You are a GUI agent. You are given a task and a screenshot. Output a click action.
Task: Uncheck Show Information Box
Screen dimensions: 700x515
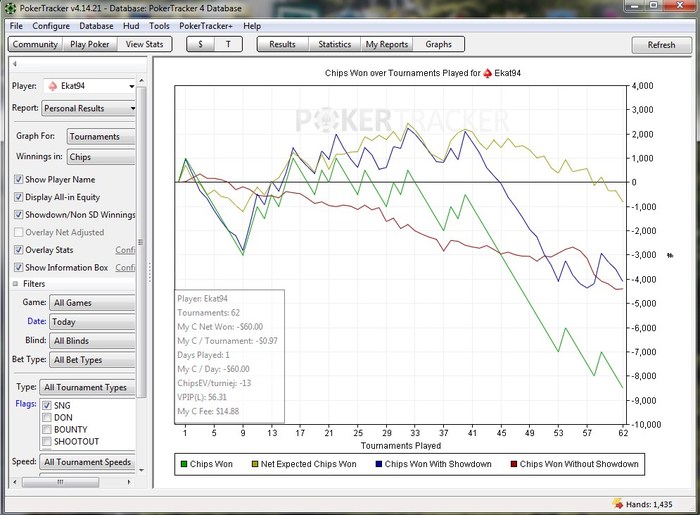tap(18, 267)
